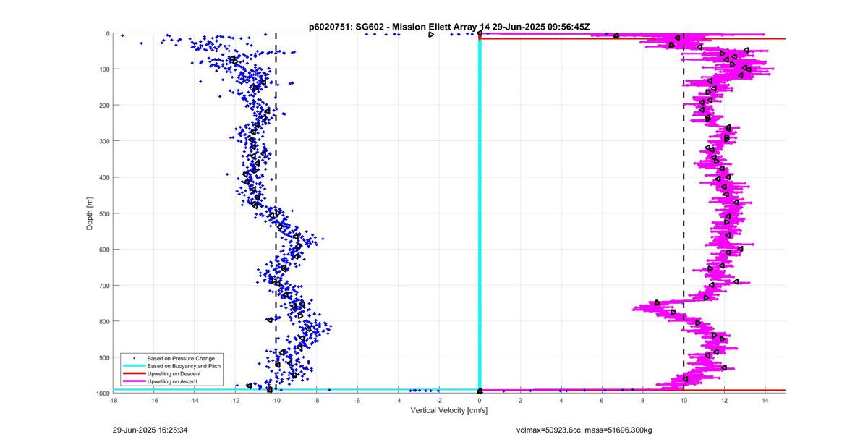Click legend entry 'Upwelling on Descent'
The height and width of the screenshot is (442, 868).
[x=174, y=373]
